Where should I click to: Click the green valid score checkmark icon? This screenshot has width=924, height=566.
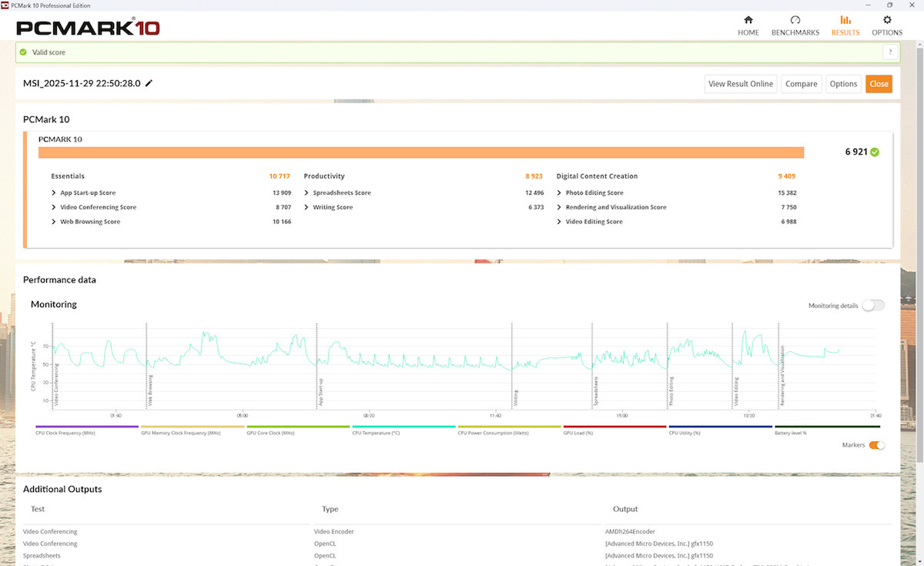tap(23, 52)
